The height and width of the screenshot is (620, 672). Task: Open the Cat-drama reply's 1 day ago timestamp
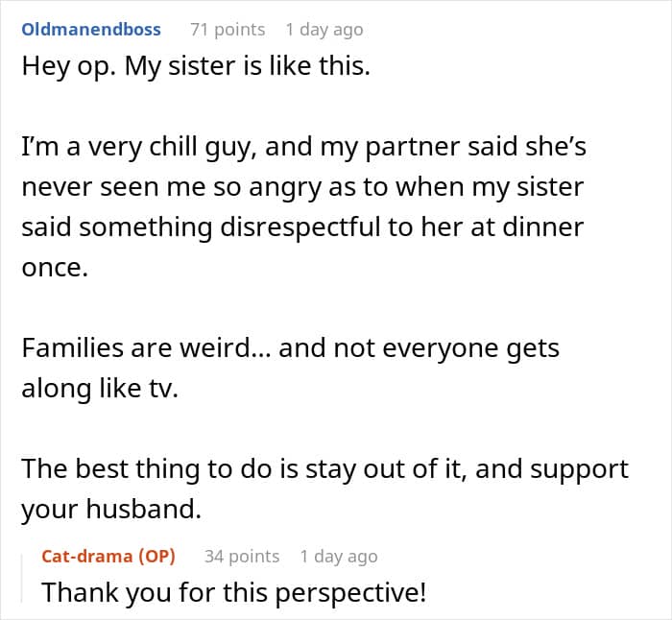tap(339, 556)
